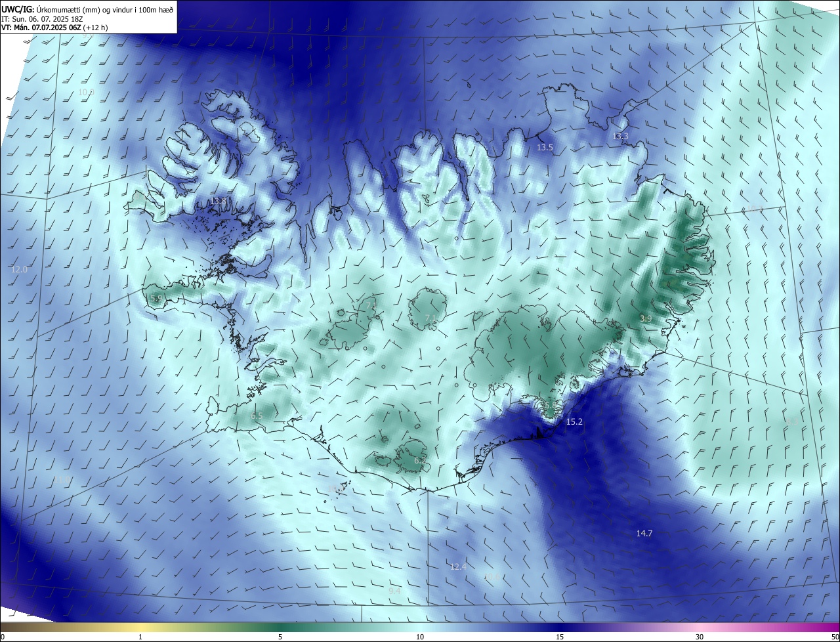Click the 6.2 value on the southern glacier
Image resolution: width=840 pixels, height=642 pixels.
point(420,461)
